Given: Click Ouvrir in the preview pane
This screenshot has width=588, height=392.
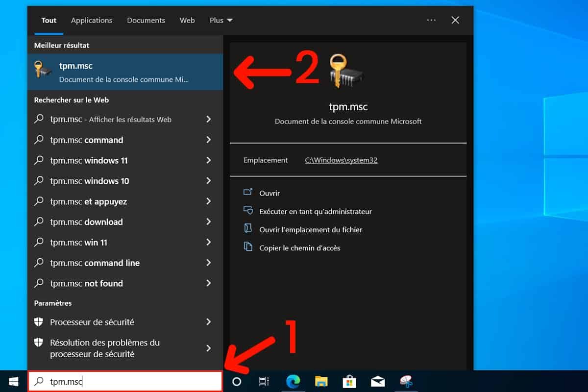Looking at the screenshot, I should pyautogui.click(x=269, y=193).
